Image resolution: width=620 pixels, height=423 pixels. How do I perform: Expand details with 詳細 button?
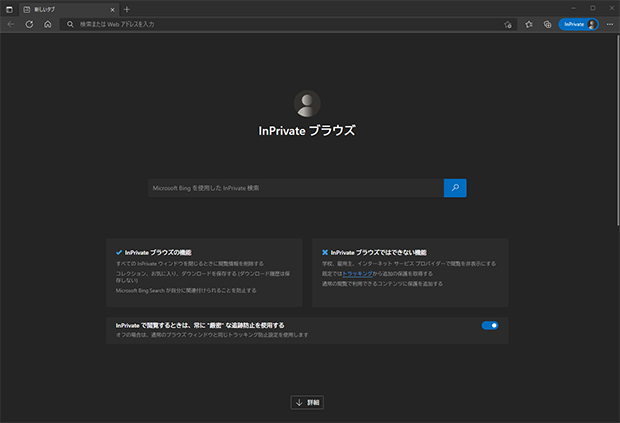tap(307, 402)
